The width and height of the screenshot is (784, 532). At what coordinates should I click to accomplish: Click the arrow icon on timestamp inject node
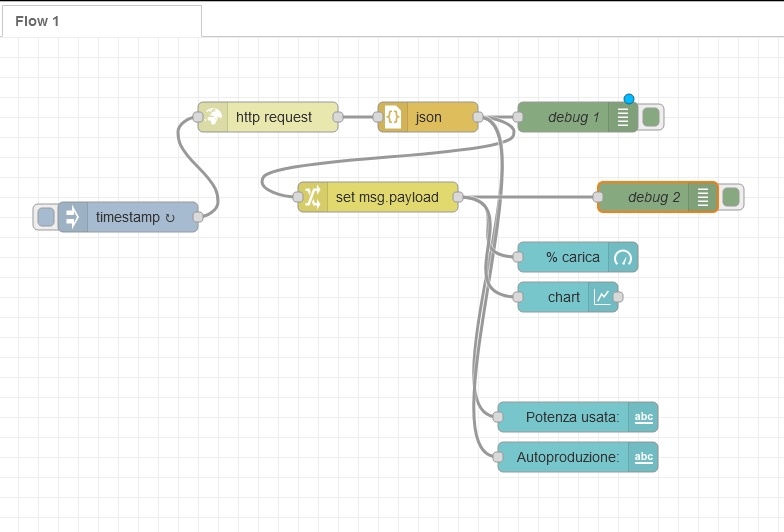[72, 217]
